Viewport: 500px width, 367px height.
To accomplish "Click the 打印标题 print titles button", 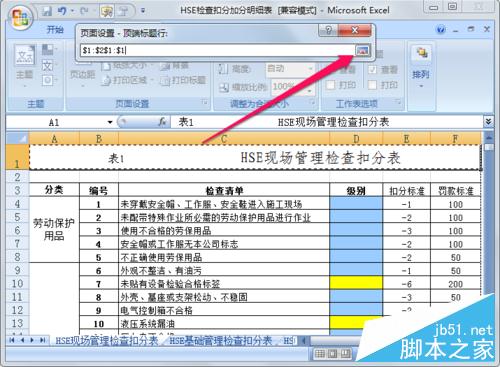I will (183, 80).
